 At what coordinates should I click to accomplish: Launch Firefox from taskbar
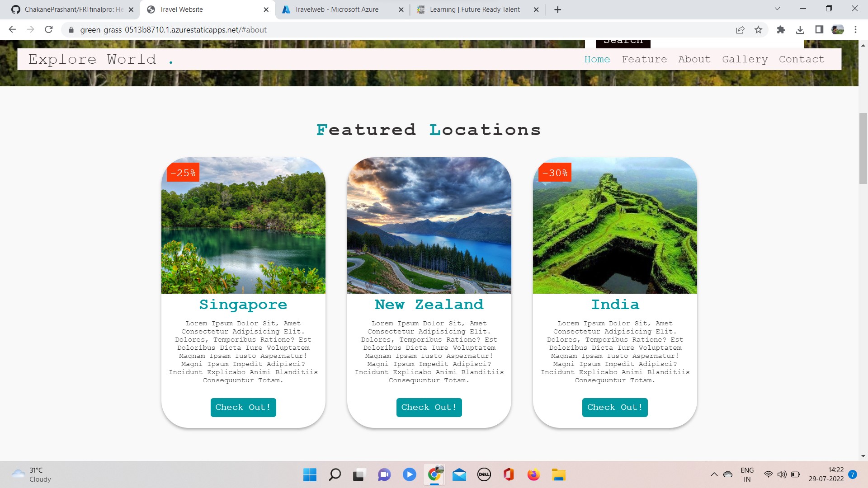pos(533,474)
